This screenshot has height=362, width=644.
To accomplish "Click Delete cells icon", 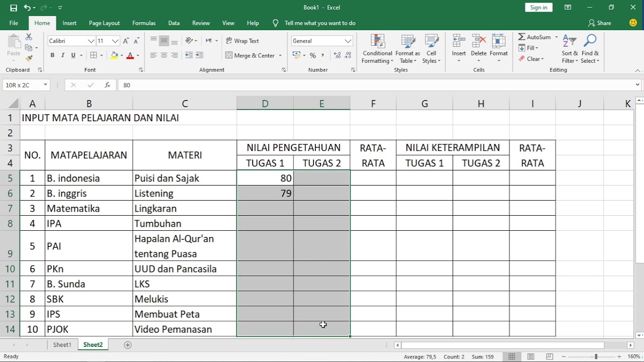I will (478, 41).
